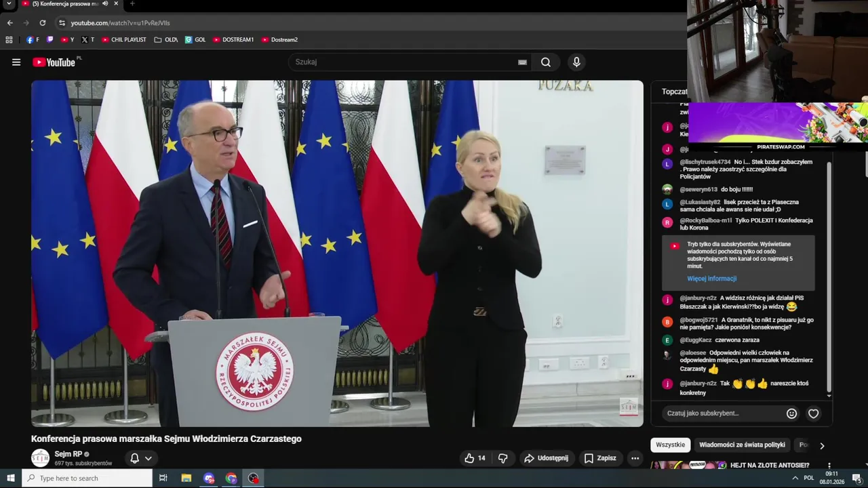868x488 pixels.
Task: Open options for HEJT NA ZŁOTE ANTOSIE video
Action: pyautogui.click(x=829, y=466)
